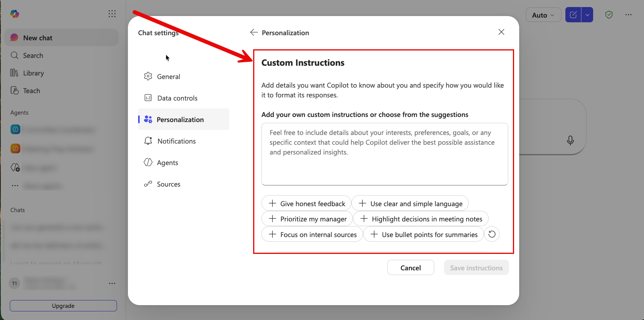
Task: Click the new chat compose icon
Action: pos(573,15)
